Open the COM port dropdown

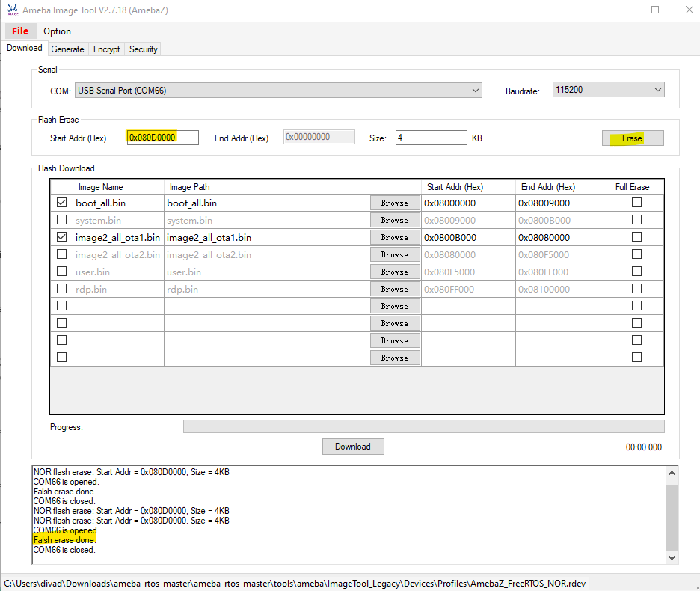pyautogui.click(x=278, y=91)
